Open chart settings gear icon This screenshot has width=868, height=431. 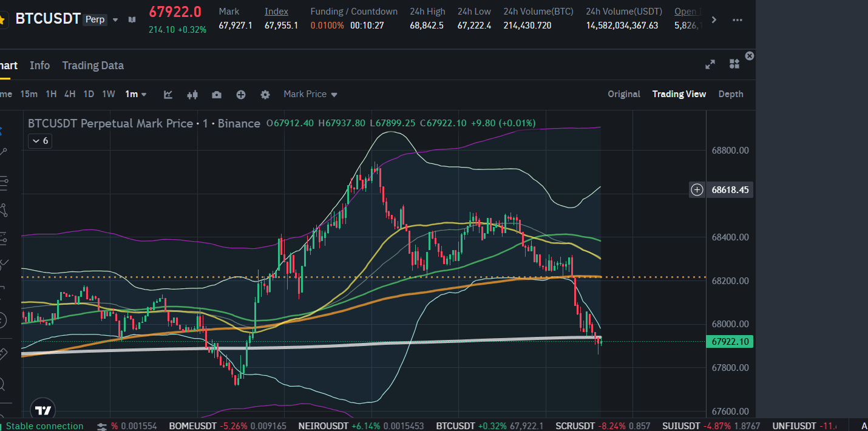(265, 95)
